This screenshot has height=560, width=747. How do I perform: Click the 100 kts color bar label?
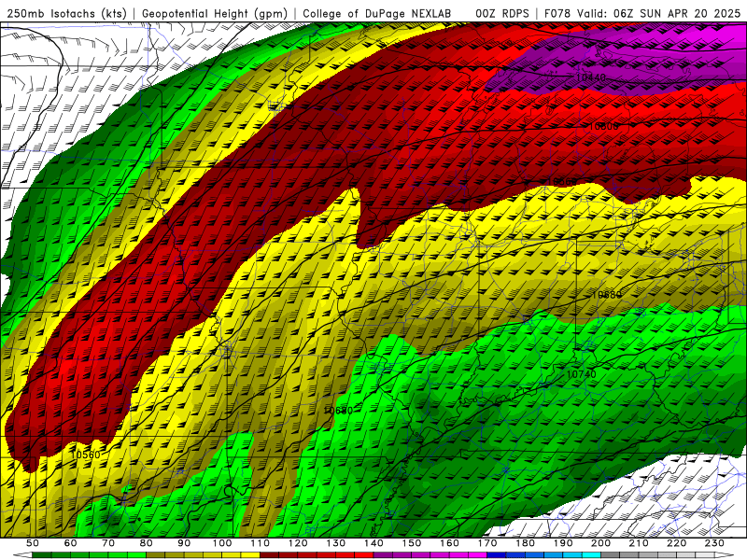(x=222, y=543)
